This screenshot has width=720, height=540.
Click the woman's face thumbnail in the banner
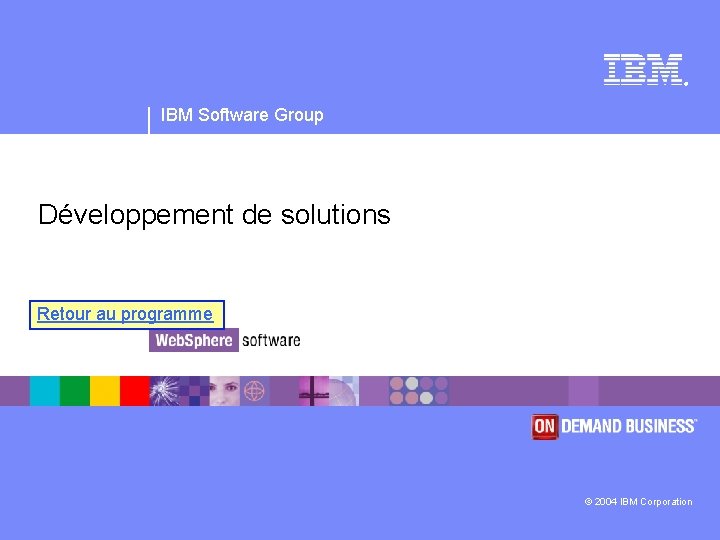point(225,391)
